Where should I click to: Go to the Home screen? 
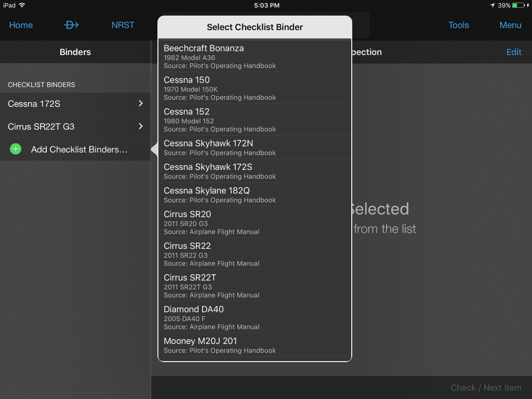tap(21, 24)
